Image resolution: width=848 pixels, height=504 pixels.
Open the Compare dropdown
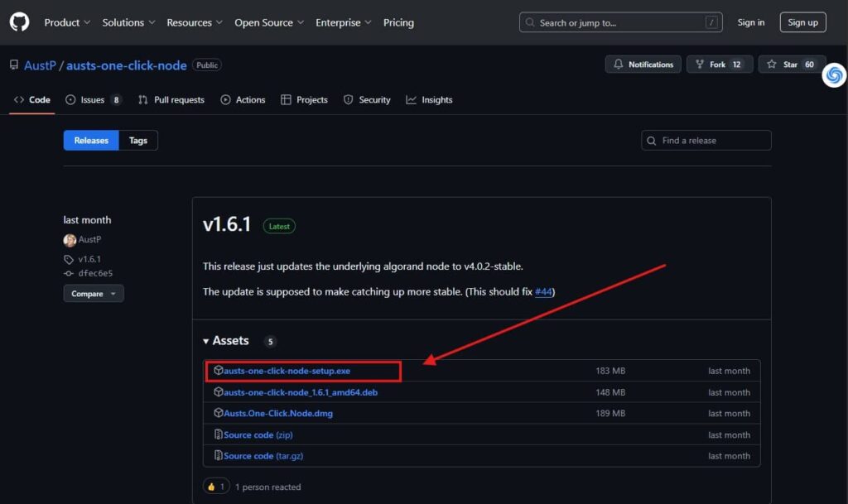pos(93,294)
